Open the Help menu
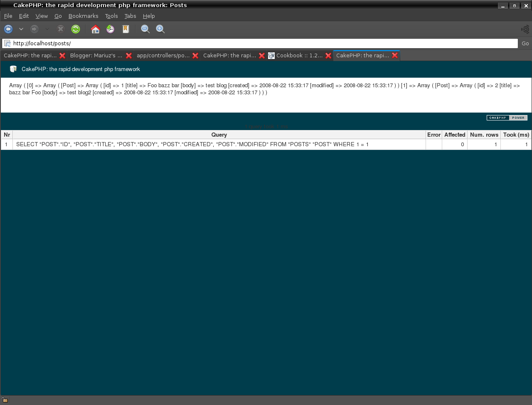This screenshot has width=532, height=405. click(149, 16)
